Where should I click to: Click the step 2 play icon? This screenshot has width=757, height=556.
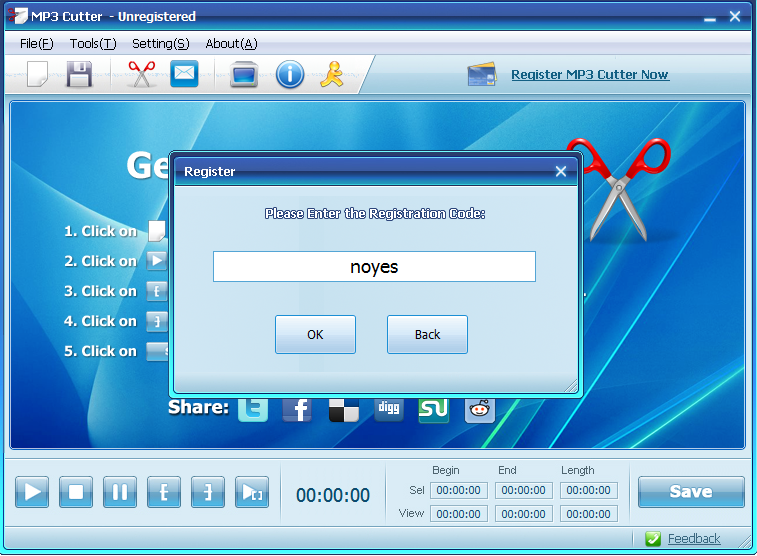(x=156, y=261)
